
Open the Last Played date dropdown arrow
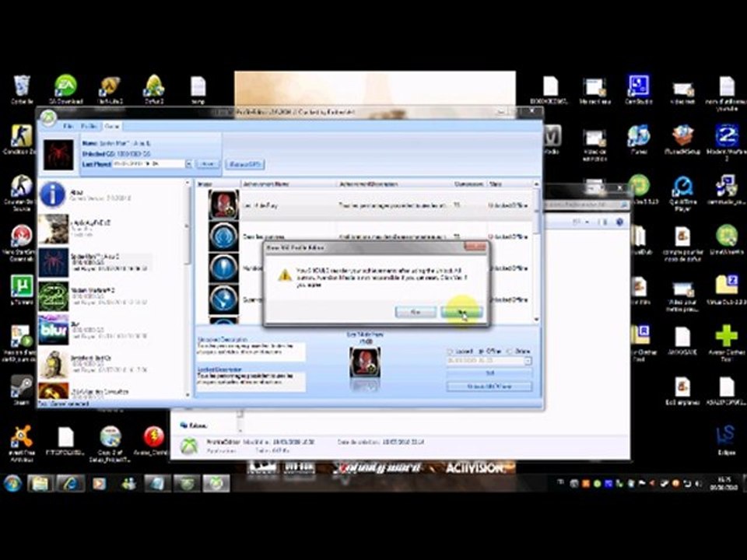pyautogui.click(x=188, y=164)
